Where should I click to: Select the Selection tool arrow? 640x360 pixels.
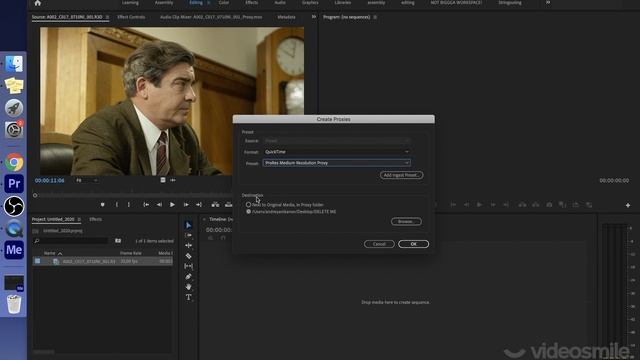click(188, 225)
